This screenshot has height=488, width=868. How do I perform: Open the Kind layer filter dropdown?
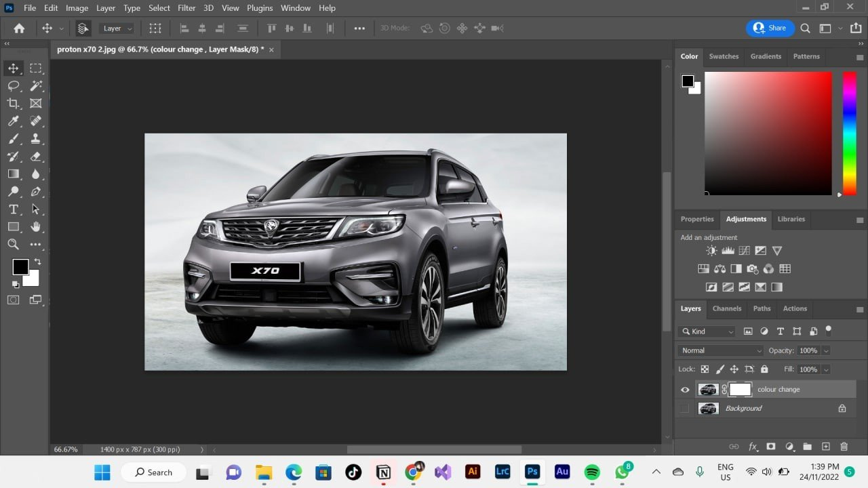point(707,331)
